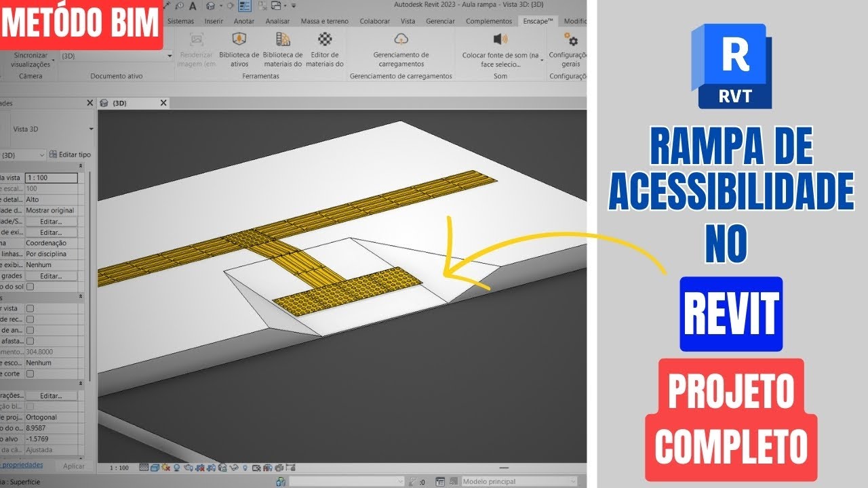Open the detail level icon on view control bar
868x488 pixels.
click(144, 468)
